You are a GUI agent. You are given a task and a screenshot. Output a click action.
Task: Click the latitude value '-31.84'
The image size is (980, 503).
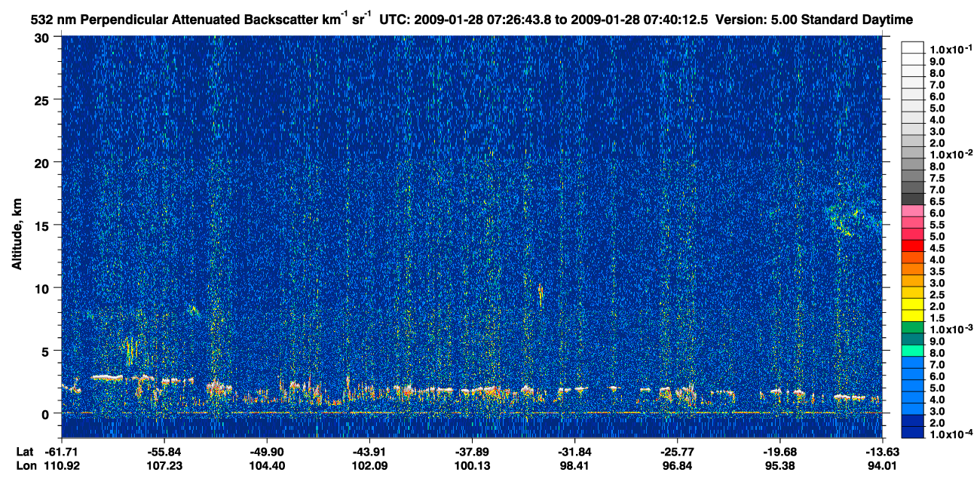574,452
